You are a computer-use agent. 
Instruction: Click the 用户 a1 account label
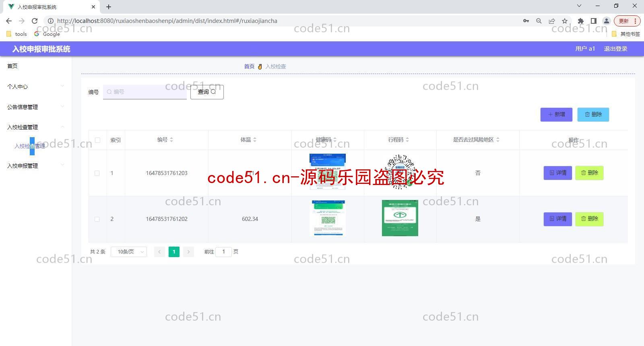pos(585,49)
